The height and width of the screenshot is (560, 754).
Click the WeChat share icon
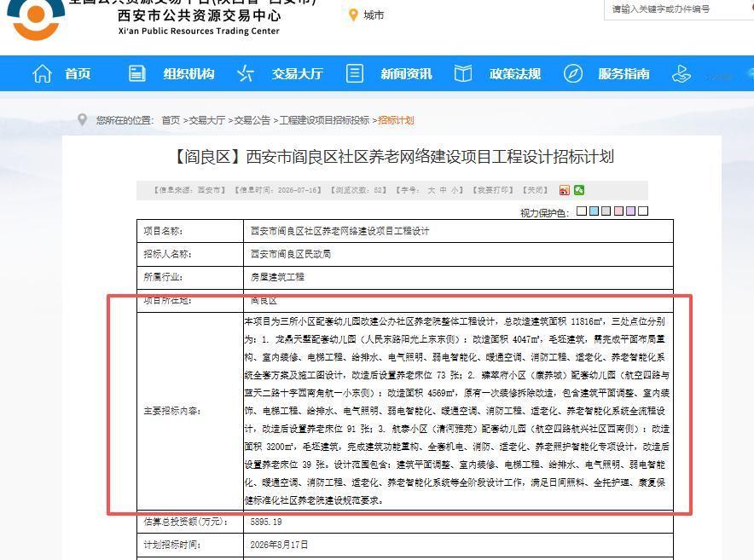(x=579, y=190)
